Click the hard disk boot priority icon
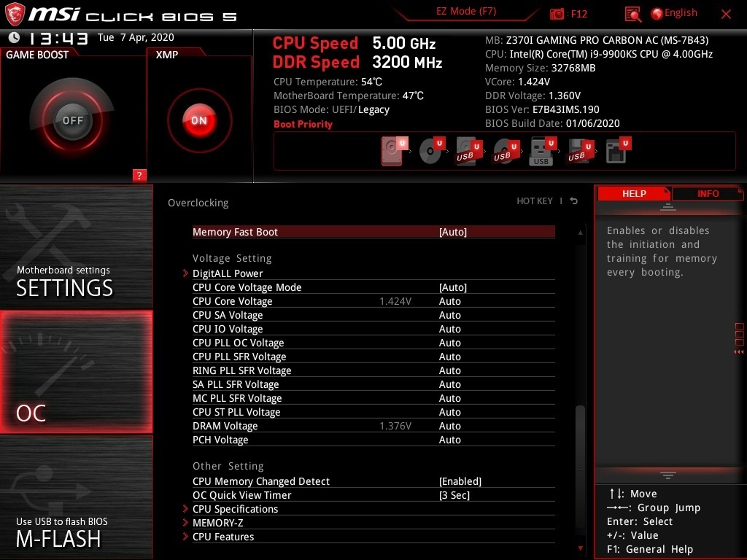747x560 pixels. tap(395, 151)
